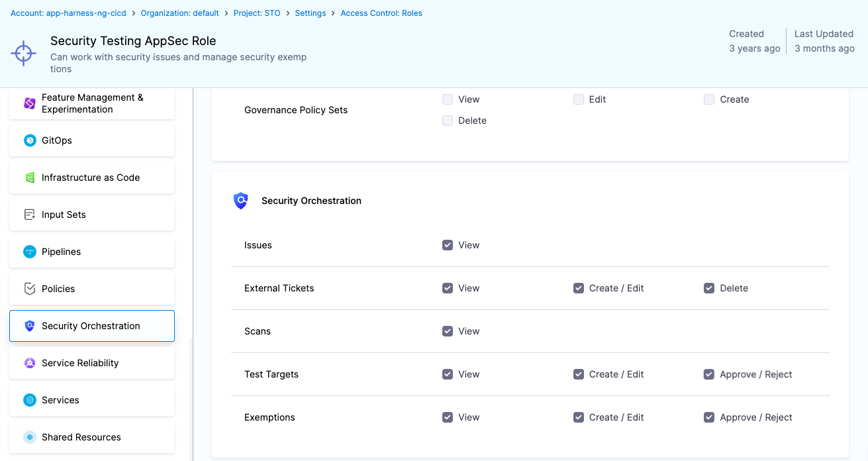
Task: Click the GitOps icon in sidebar
Action: coord(30,140)
